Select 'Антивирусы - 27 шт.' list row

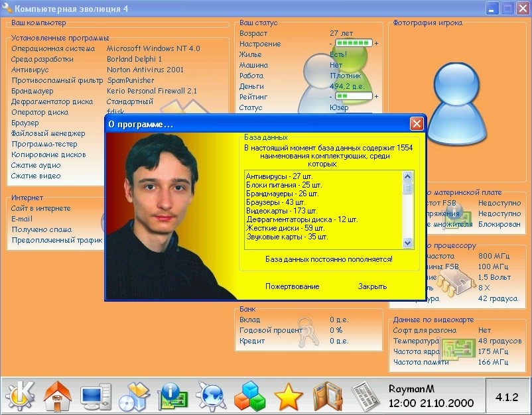point(279,176)
